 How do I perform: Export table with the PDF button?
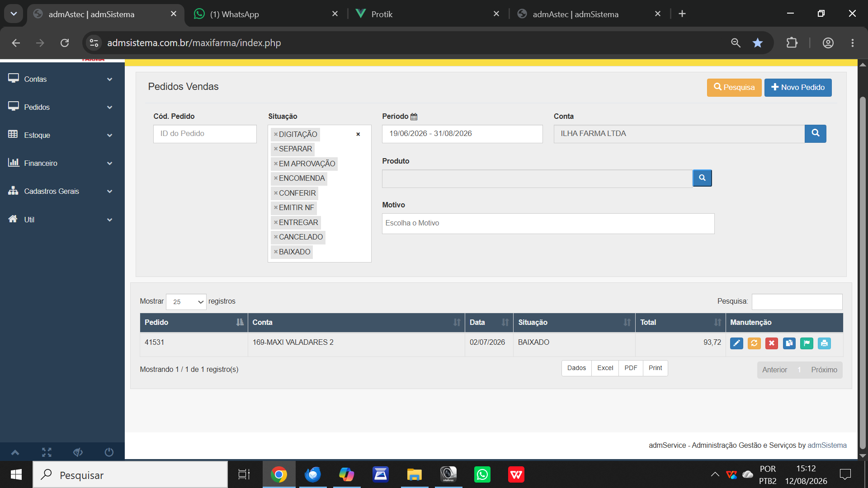(631, 368)
